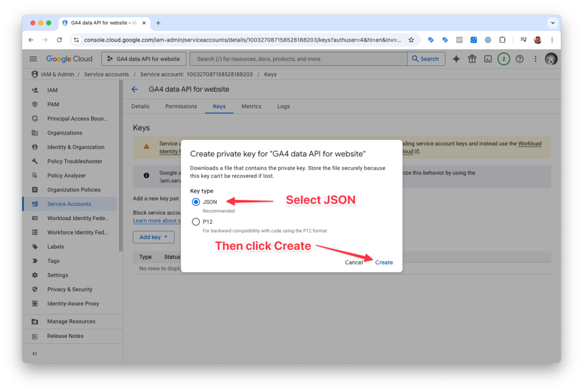Open the Add key dropdown
583x392 pixels.
pyautogui.click(x=153, y=237)
